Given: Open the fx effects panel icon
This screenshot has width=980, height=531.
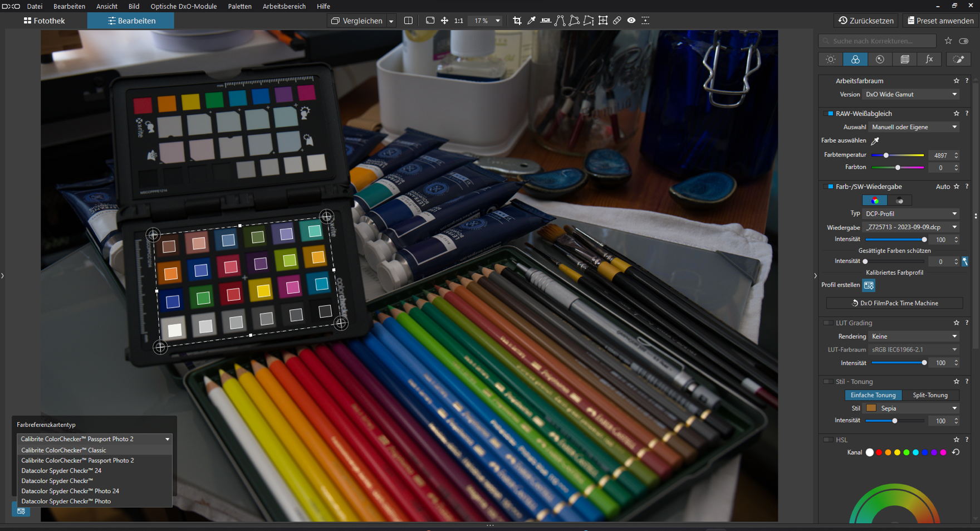Looking at the screenshot, I should (x=929, y=60).
